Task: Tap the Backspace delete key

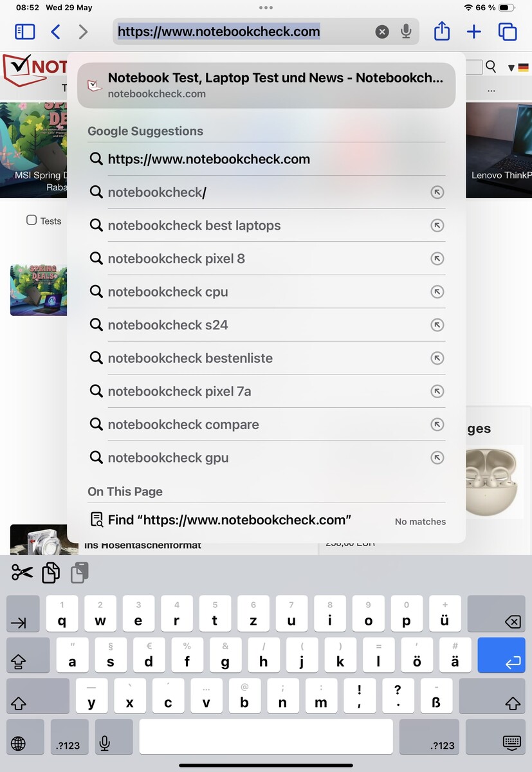Action: [x=497, y=614]
